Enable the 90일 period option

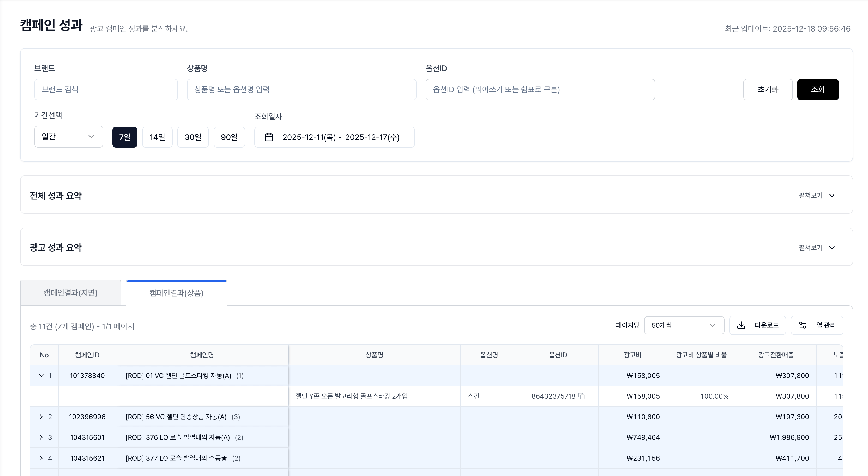(x=229, y=137)
